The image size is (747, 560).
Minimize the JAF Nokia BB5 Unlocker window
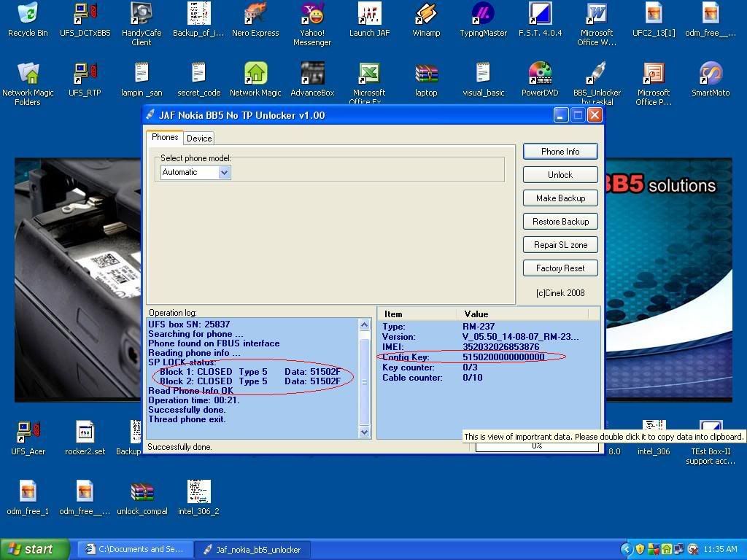coord(561,115)
